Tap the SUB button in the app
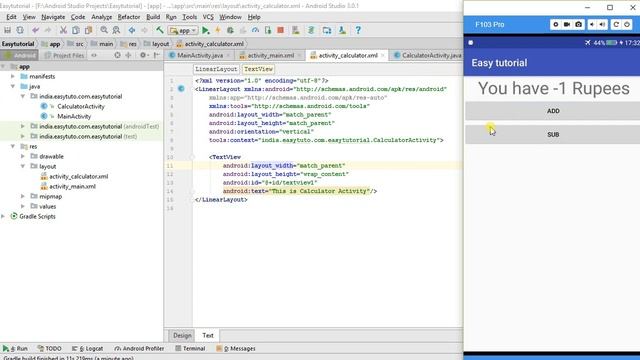The height and width of the screenshot is (360, 640). pyautogui.click(x=553, y=135)
